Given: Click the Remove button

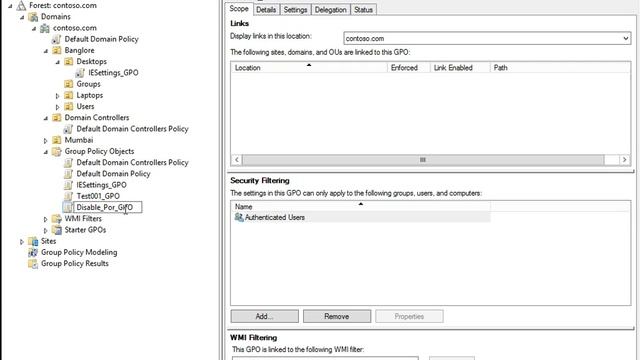Looking at the screenshot, I should [337, 316].
